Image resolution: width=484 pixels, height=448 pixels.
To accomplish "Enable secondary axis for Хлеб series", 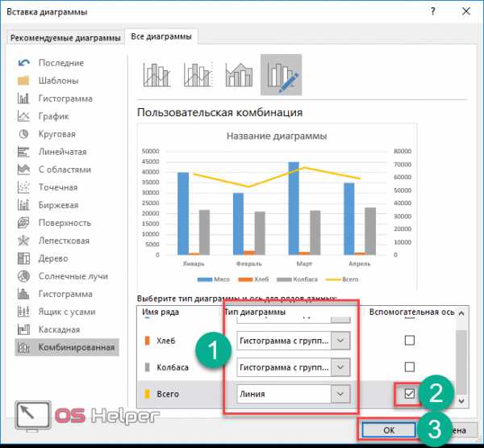I will pyautogui.click(x=409, y=341).
